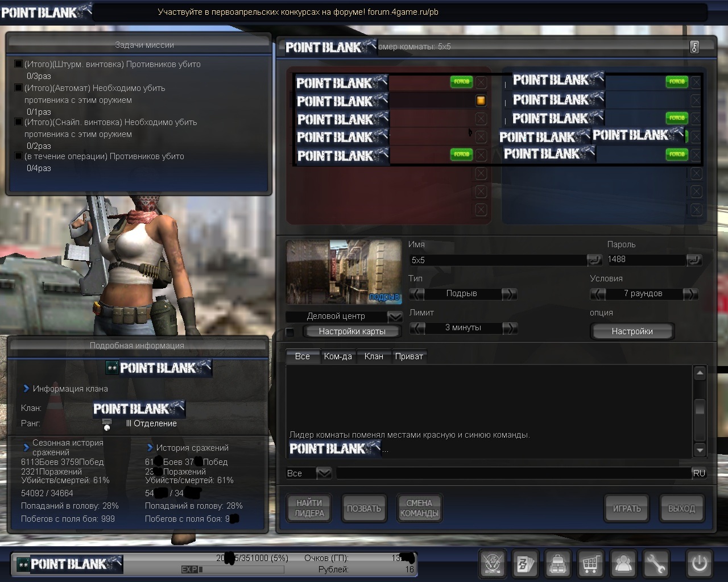The width and height of the screenshot is (728, 582).
Task: Open the Настройки option button
Action: pos(632,331)
